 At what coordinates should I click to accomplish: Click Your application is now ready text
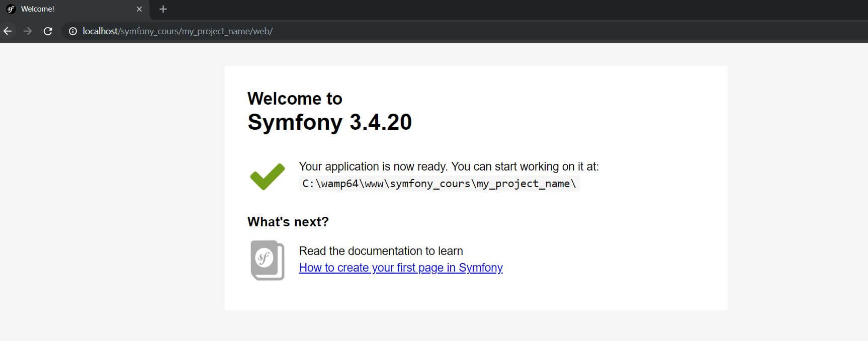coord(449,166)
